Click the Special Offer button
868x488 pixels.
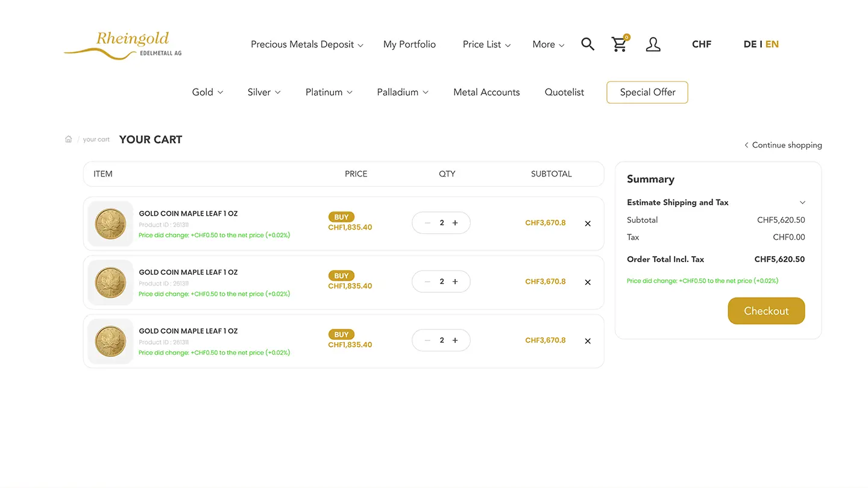(x=647, y=92)
